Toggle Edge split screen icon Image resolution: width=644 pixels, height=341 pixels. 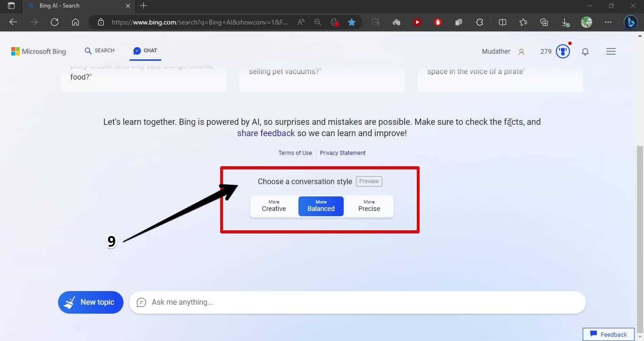(x=503, y=22)
